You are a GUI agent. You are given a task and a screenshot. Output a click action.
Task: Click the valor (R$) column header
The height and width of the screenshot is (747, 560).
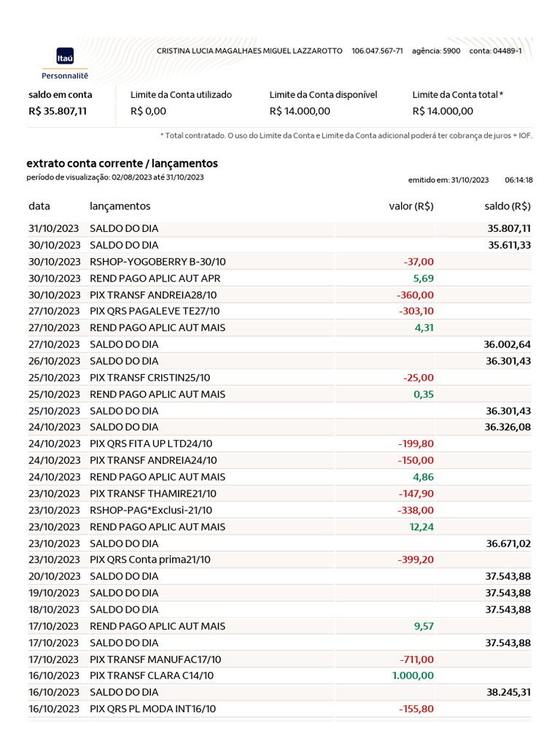pyautogui.click(x=411, y=206)
